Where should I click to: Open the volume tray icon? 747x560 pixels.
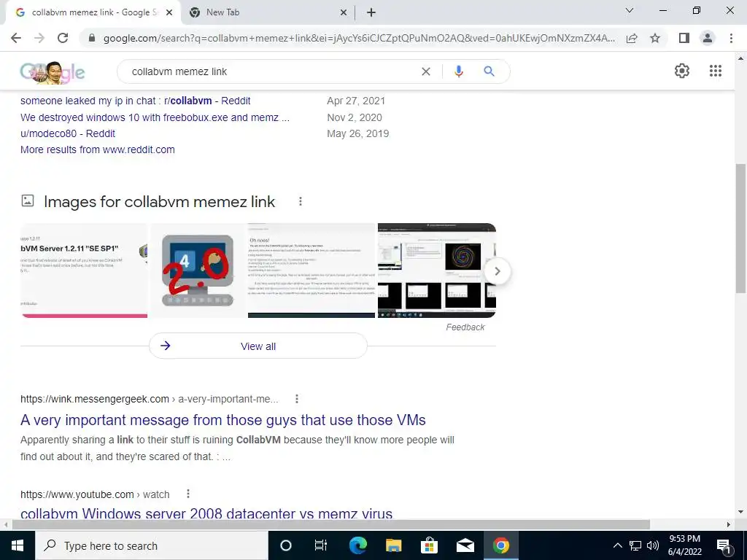click(x=653, y=545)
